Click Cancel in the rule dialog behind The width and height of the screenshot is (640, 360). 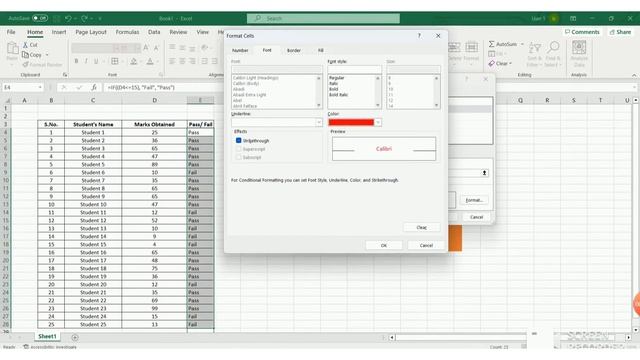click(476, 217)
